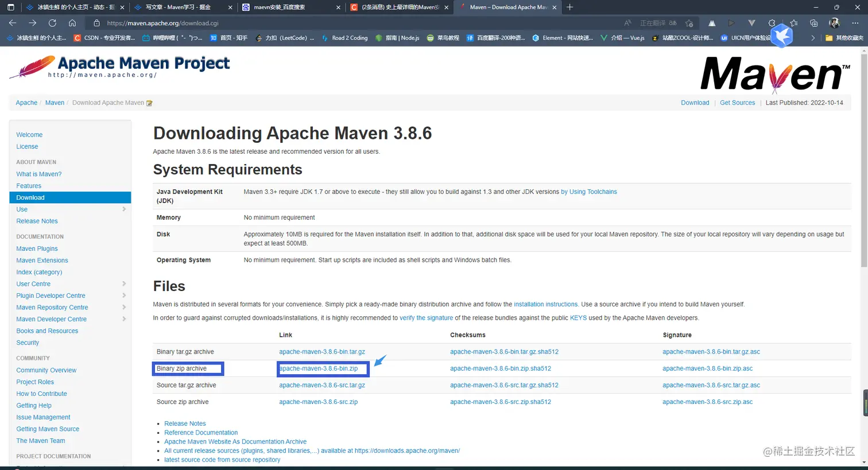This screenshot has height=470, width=868.
Task: Open the bin.zip.sha512 checksum link
Action: (x=501, y=368)
